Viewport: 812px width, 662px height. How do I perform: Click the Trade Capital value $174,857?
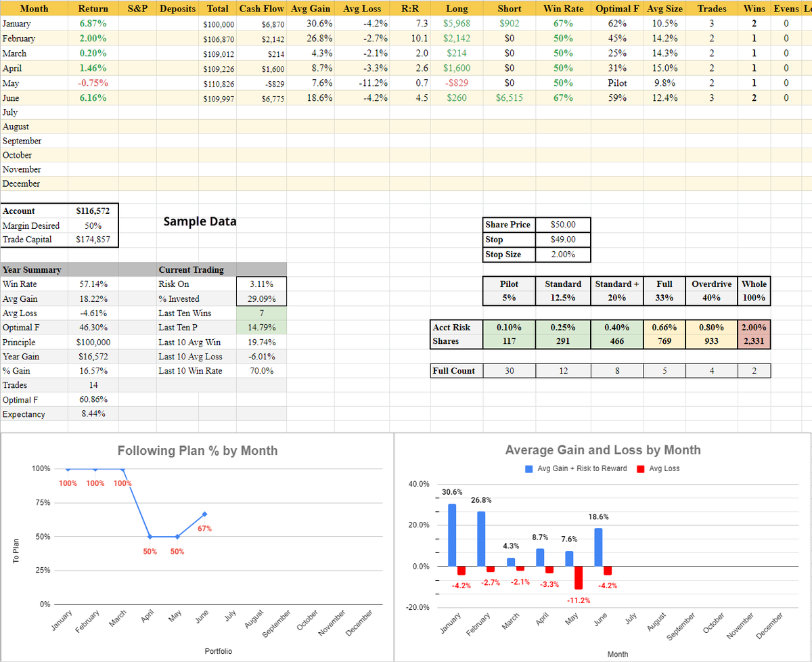click(94, 239)
